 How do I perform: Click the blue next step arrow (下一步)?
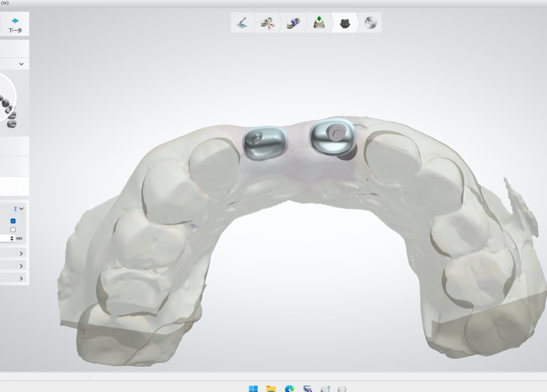click(14, 25)
